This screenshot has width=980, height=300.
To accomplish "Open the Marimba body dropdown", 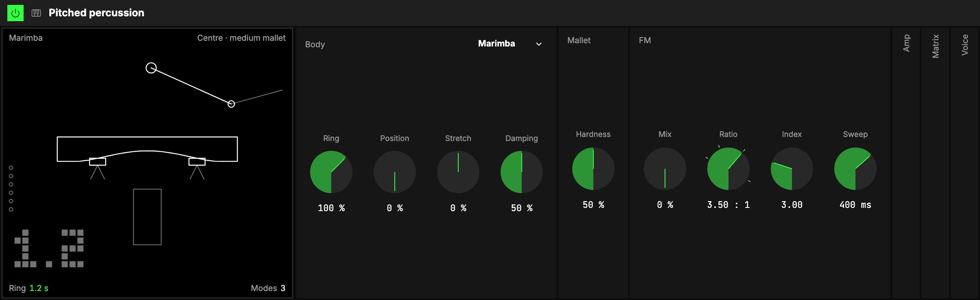I will [x=510, y=44].
